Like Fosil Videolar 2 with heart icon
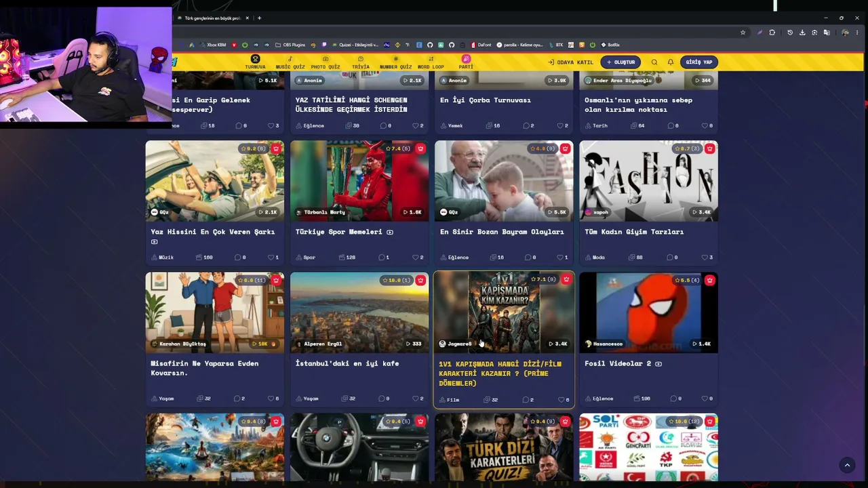 click(x=705, y=399)
